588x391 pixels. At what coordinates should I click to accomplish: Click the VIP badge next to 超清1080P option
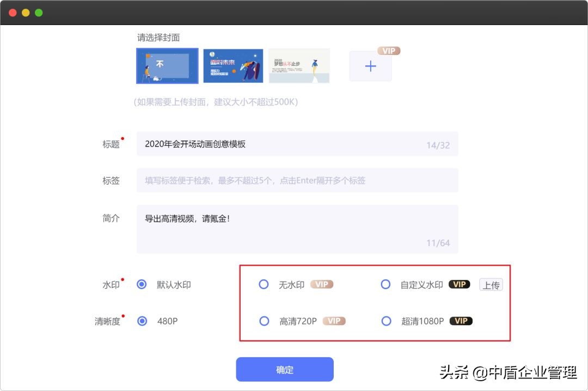click(x=461, y=321)
